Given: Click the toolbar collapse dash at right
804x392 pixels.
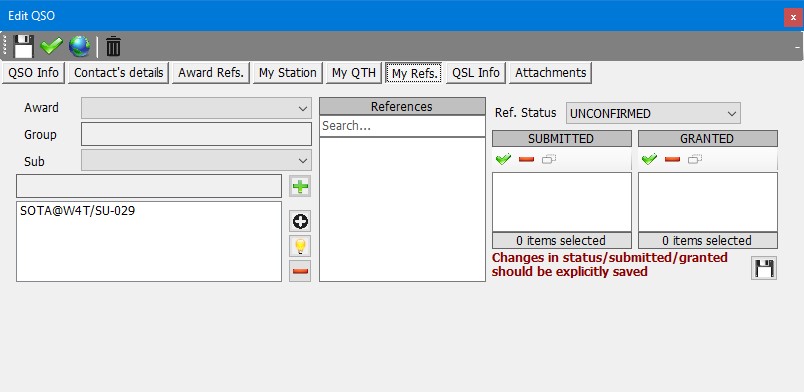Looking at the screenshot, I should click(x=797, y=47).
